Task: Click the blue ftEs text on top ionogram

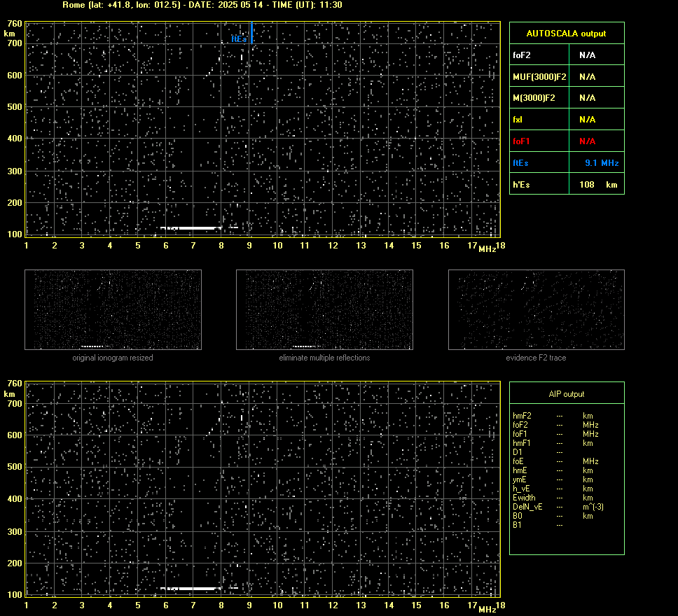Action: pos(239,39)
